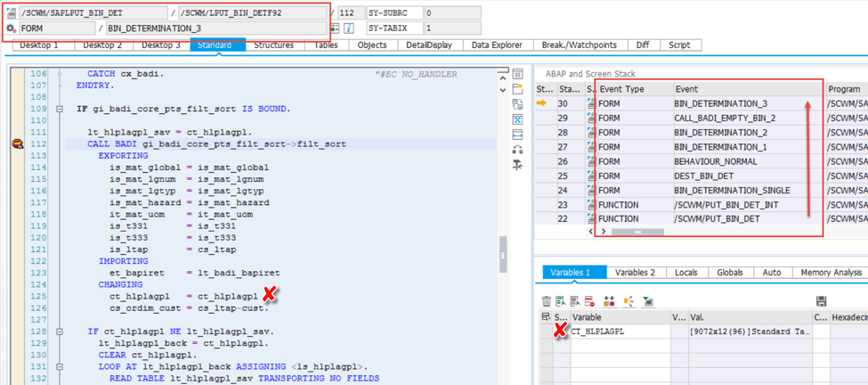This screenshot has width=868, height=385.
Task: Open the Script tab
Action: 679,45
